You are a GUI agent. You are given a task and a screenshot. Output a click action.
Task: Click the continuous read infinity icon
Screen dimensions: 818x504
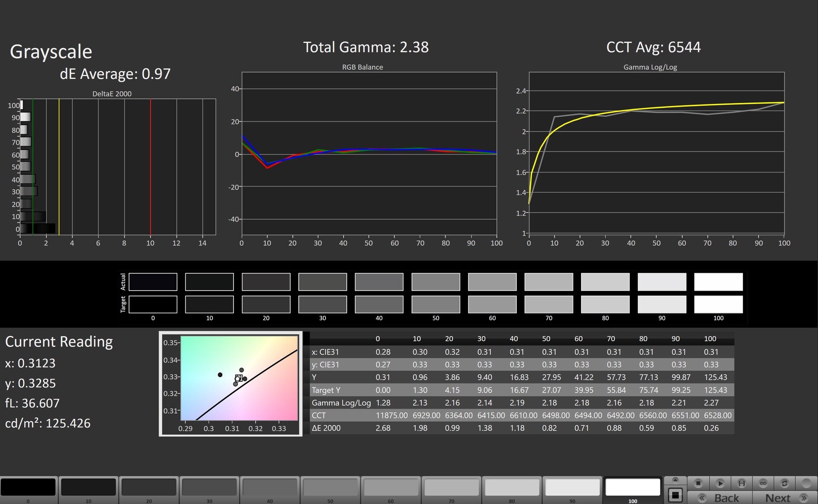[x=763, y=483]
